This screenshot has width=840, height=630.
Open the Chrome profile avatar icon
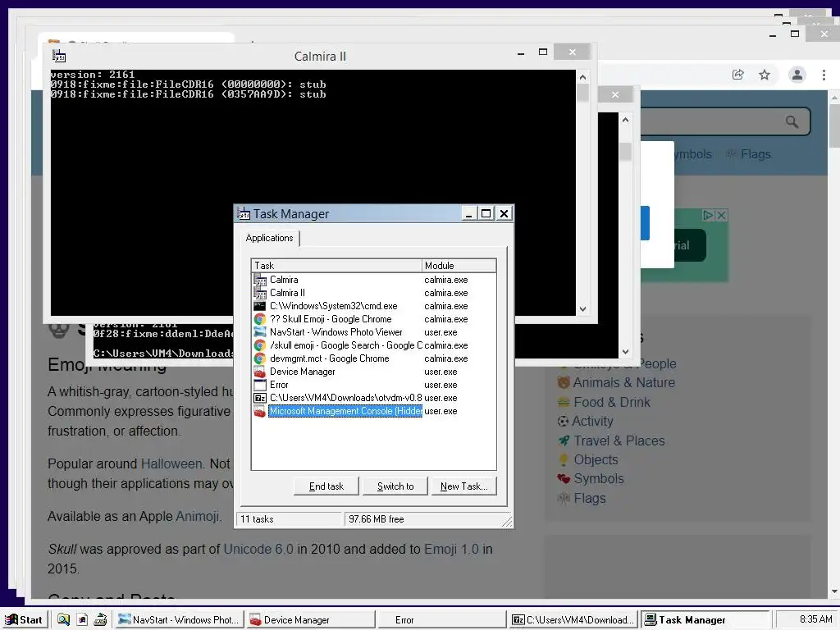(x=797, y=75)
